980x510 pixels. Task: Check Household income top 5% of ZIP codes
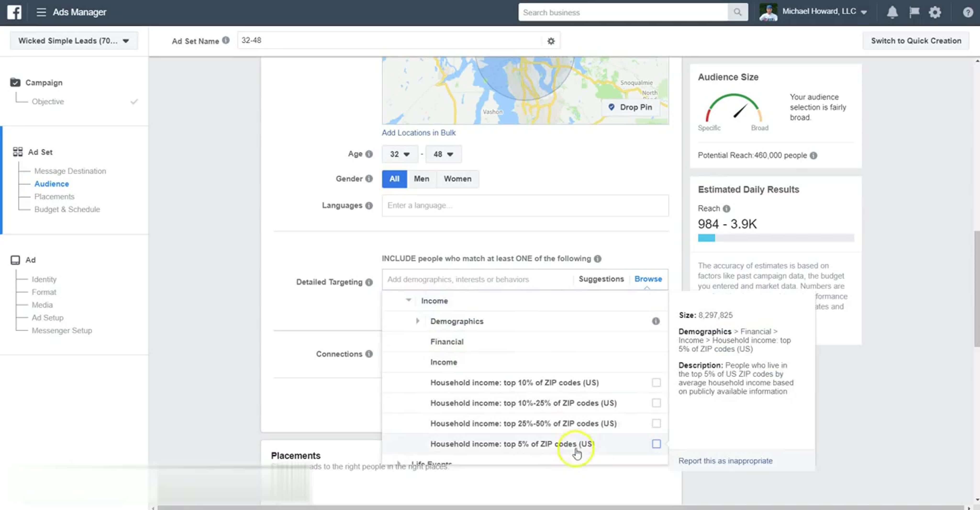tap(656, 444)
